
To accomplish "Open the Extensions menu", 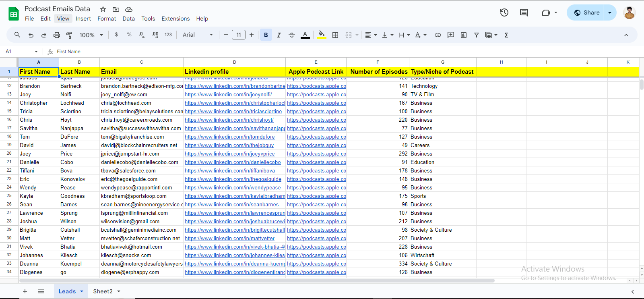I will point(175,19).
